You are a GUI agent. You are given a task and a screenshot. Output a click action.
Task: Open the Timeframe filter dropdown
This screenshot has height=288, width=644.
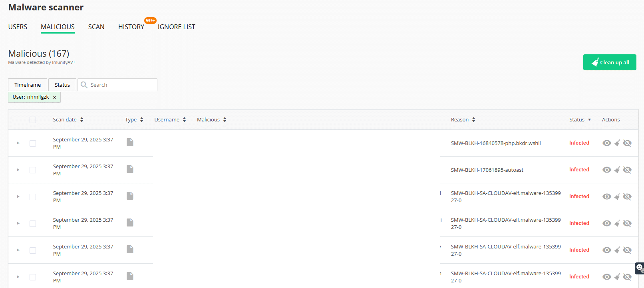pos(28,85)
